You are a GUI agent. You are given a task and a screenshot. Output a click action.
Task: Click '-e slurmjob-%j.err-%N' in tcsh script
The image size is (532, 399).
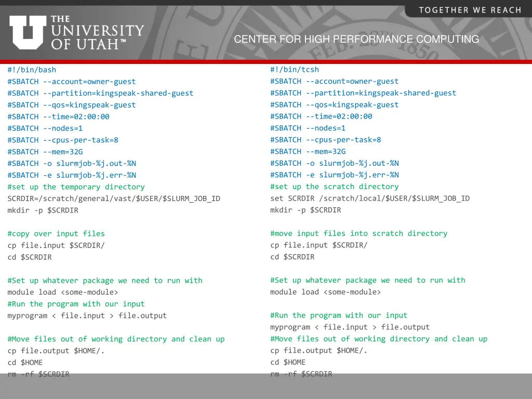point(334,175)
